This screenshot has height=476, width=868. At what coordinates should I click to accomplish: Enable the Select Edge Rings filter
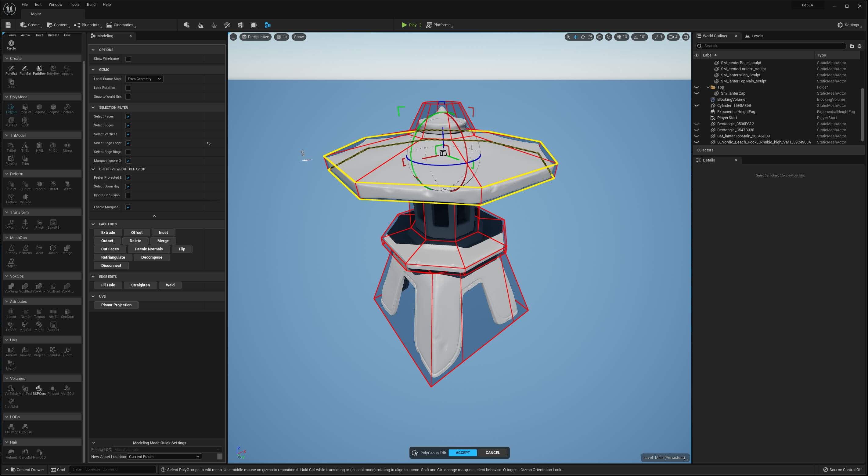tap(128, 152)
